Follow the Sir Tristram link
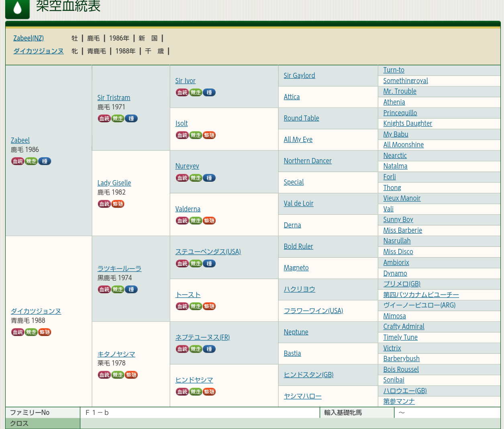The image size is (504, 429). point(114,98)
